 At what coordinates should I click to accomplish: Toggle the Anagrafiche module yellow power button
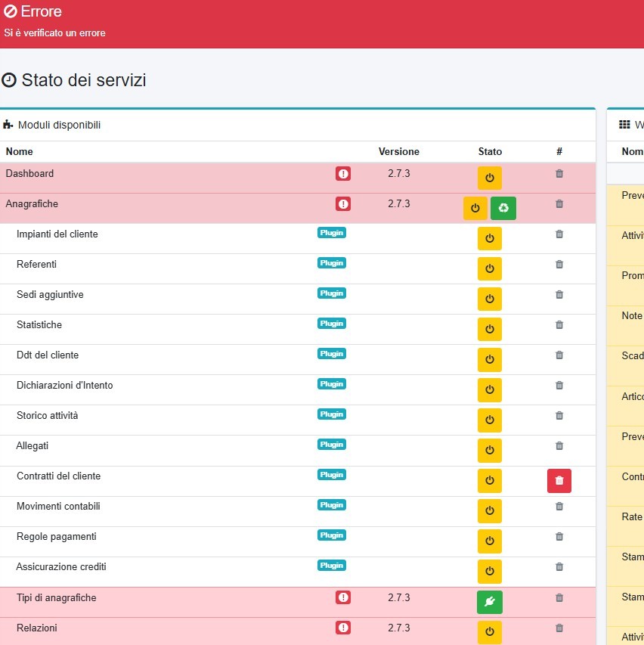tap(475, 208)
